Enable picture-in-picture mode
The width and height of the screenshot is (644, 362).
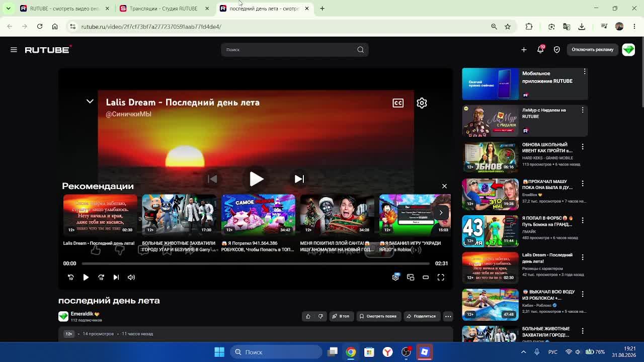(x=411, y=278)
